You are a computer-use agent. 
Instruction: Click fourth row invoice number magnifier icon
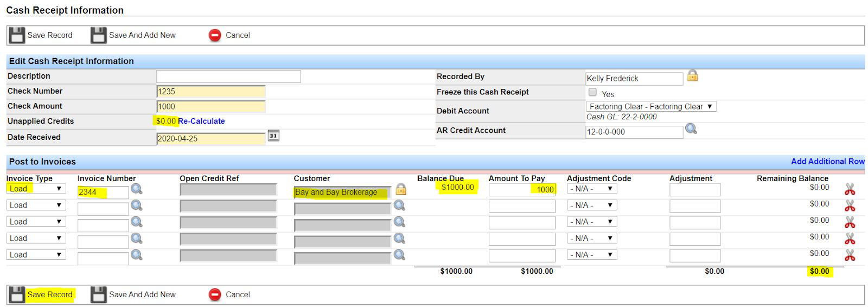137,238
